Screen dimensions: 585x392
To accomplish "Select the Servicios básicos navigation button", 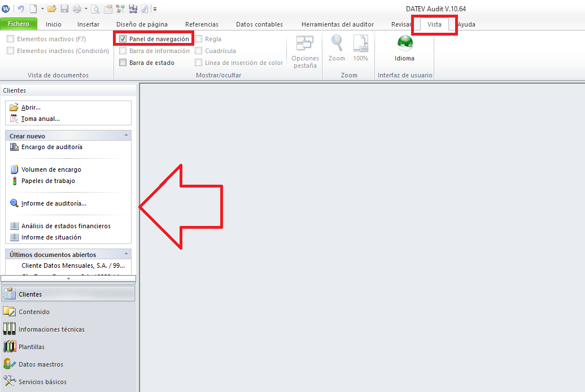I will click(68, 382).
